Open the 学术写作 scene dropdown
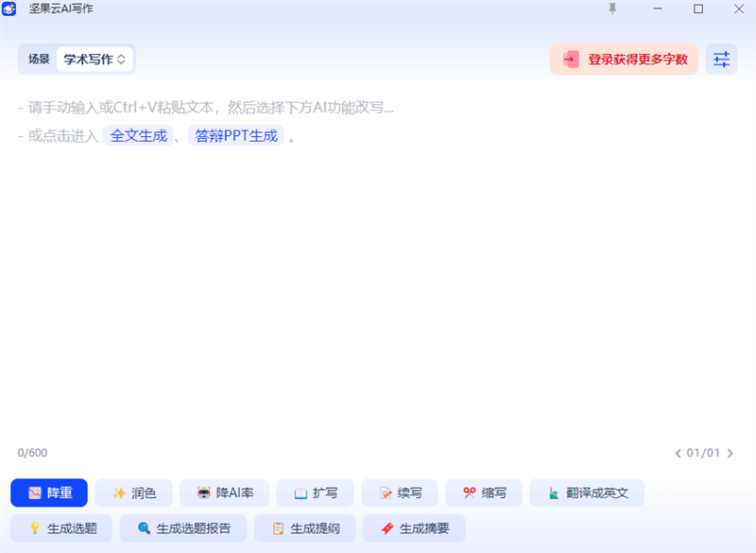 (94, 59)
